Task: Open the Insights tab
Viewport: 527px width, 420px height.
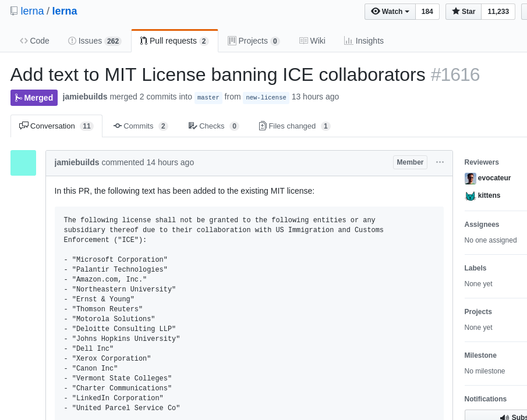Action: (363, 41)
